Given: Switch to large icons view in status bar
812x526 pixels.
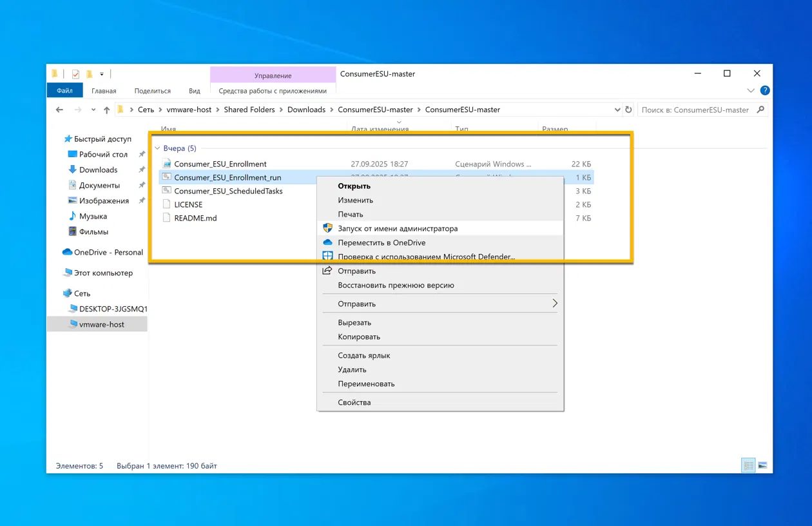Looking at the screenshot, I should coord(762,465).
